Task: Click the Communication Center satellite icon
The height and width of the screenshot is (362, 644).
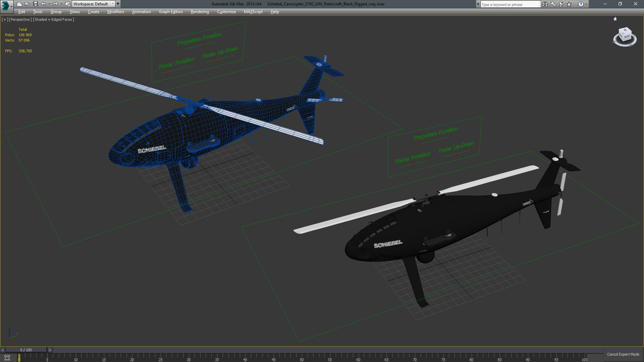Action: [x=561, y=4]
